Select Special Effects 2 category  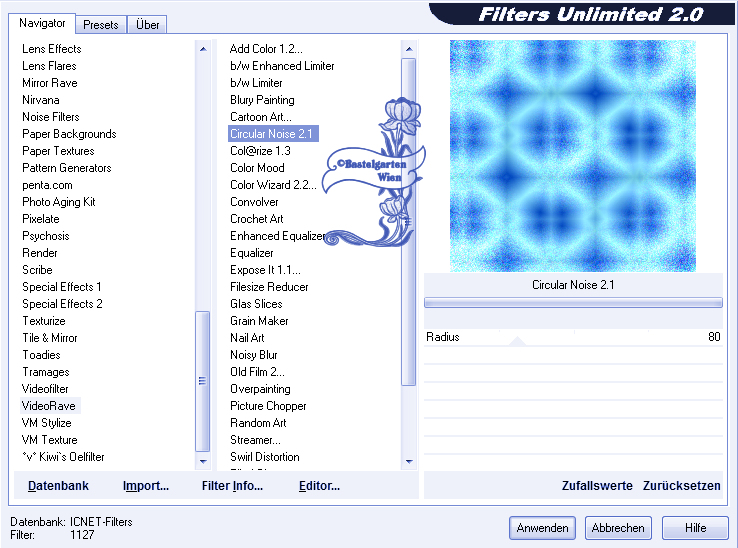(x=62, y=304)
